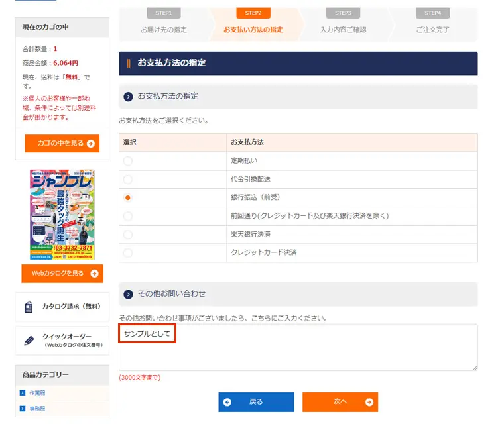The height and width of the screenshot is (424, 504).
Task: Select 定期払い payment radio button
Action: (128, 161)
